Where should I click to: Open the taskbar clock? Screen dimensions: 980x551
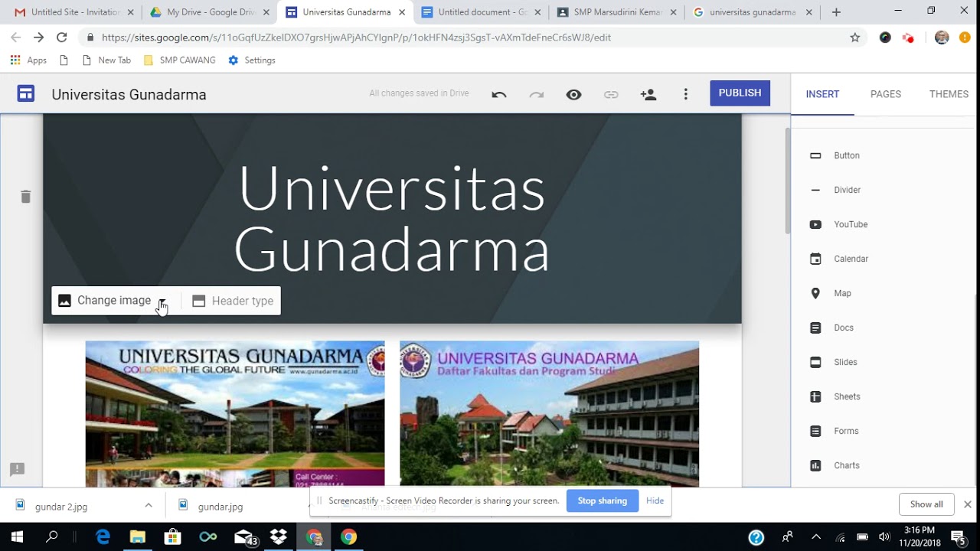[x=919, y=536]
